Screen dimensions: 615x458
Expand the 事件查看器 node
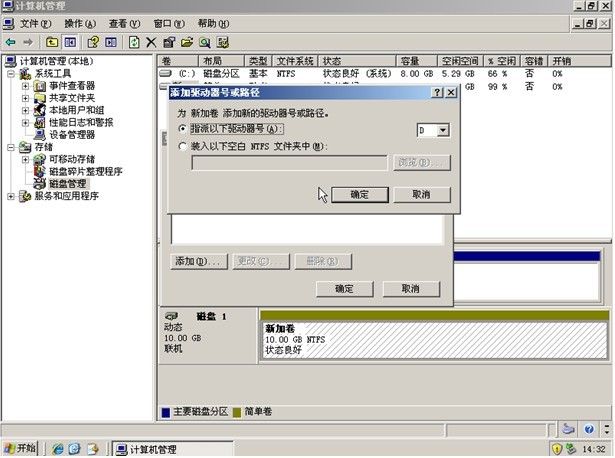(25, 85)
